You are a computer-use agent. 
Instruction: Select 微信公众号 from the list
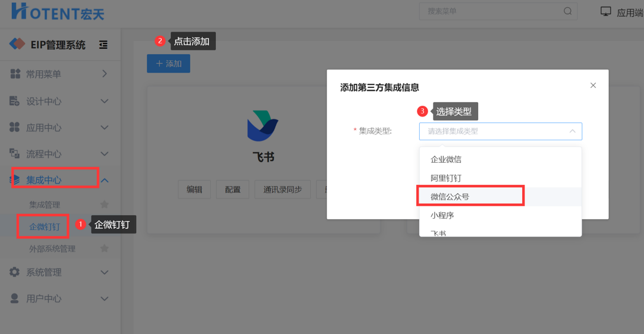(x=500, y=197)
